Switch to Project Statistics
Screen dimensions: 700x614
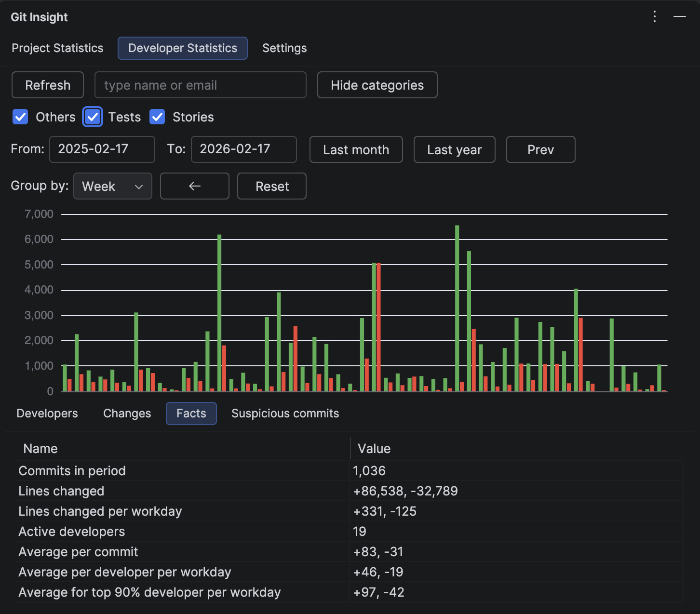57,48
